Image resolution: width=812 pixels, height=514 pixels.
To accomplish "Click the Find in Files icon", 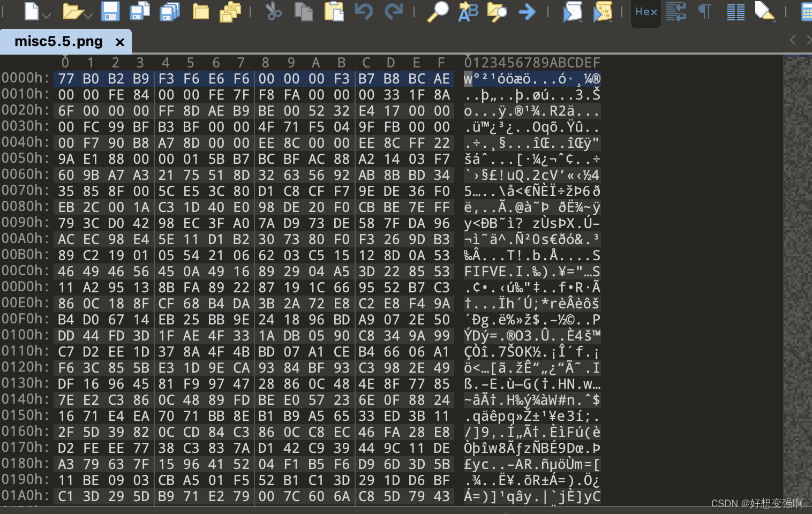I will [x=497, y=11].
